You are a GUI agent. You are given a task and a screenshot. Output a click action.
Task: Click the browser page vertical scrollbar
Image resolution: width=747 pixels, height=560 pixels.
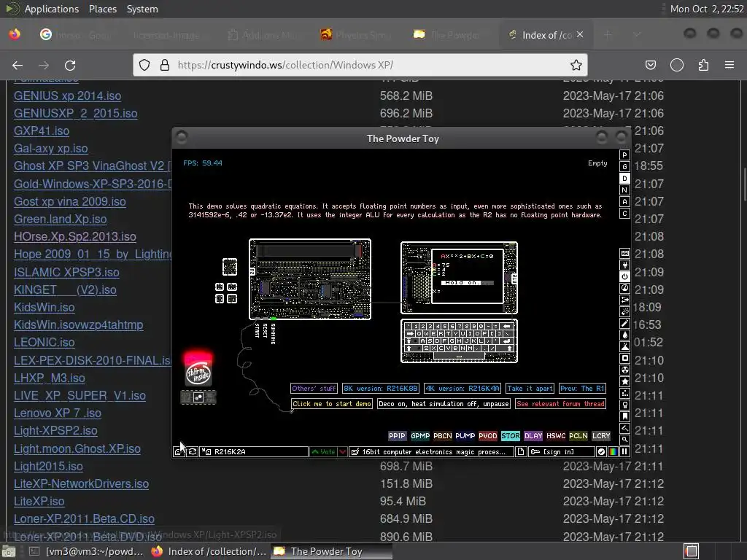click(744, 184)
